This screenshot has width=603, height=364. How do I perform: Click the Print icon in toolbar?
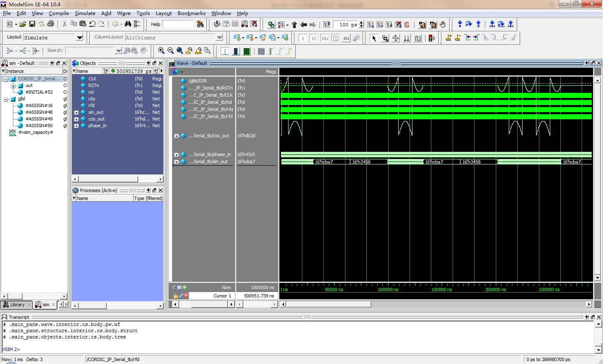coord(51,24)
